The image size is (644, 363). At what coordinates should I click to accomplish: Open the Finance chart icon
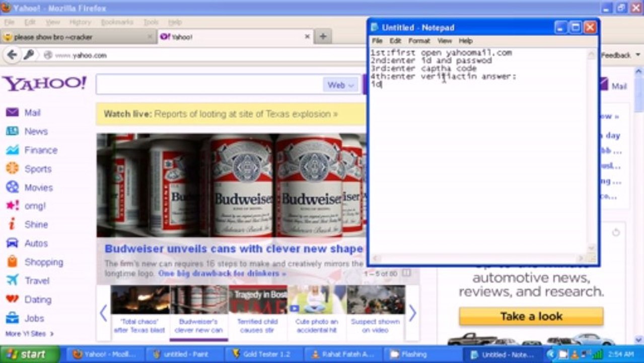(x=12, y=150)
